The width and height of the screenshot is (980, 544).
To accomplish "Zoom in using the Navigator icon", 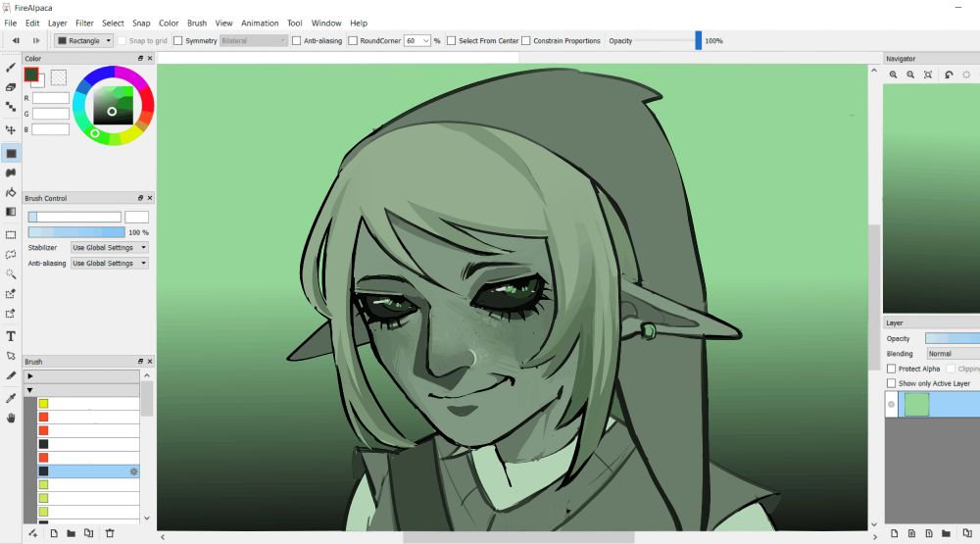I will click(894, 74).
